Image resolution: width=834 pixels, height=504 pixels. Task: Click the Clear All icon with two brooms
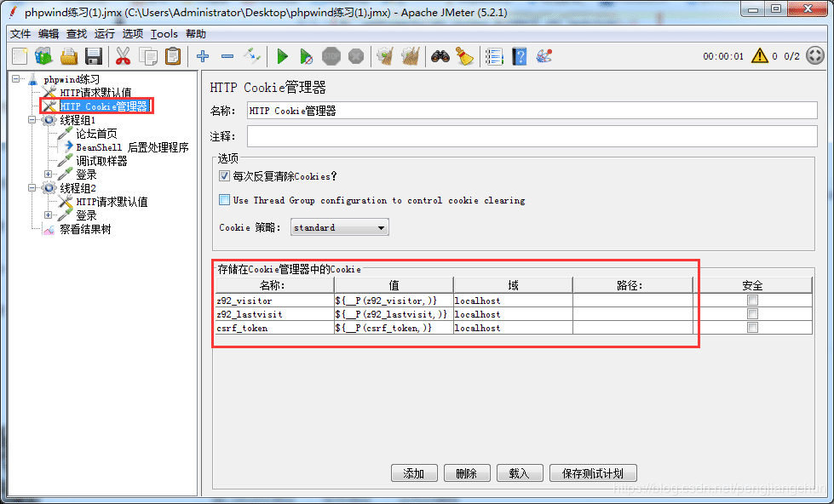pos(411,56)
